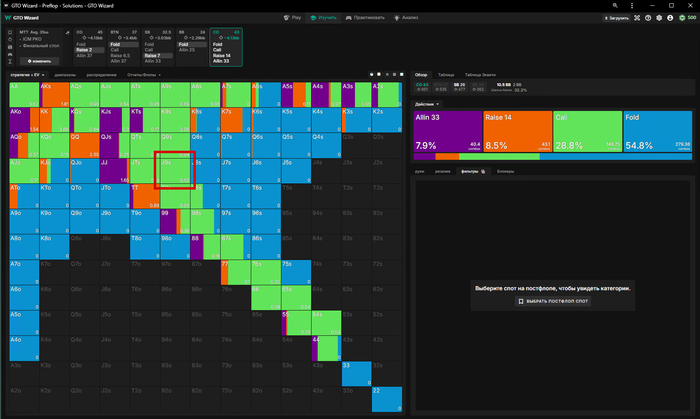Select the J9s cell in hand matrix
This screenshot has width=700, height=419.
[x=175, y=171]
